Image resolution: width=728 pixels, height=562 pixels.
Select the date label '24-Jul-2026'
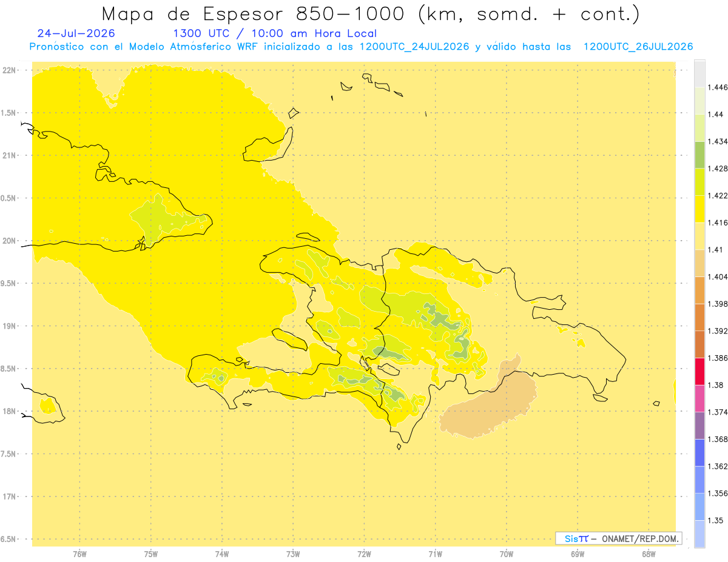(x=76, y=33)
